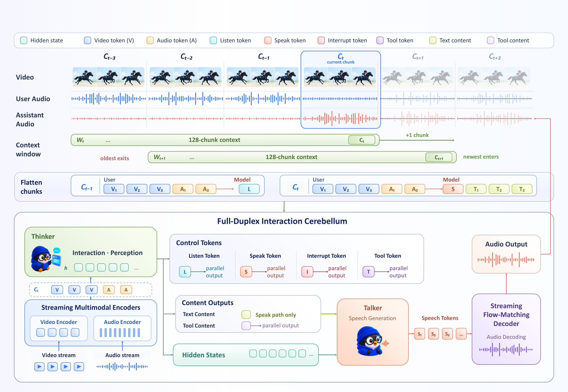The image size is (568, 392).
Task: Click the 'Text Content' label
Action: coord(199,314)
